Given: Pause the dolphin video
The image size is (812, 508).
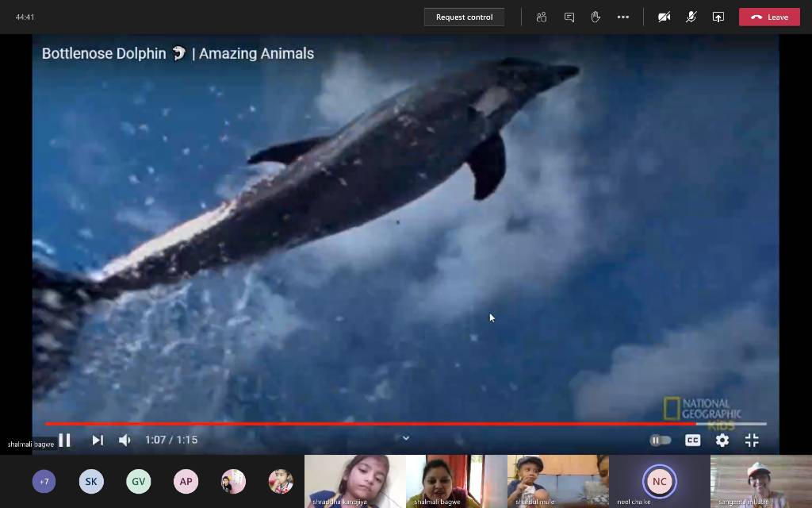Looking at the screenshot, I should point(65,440).
